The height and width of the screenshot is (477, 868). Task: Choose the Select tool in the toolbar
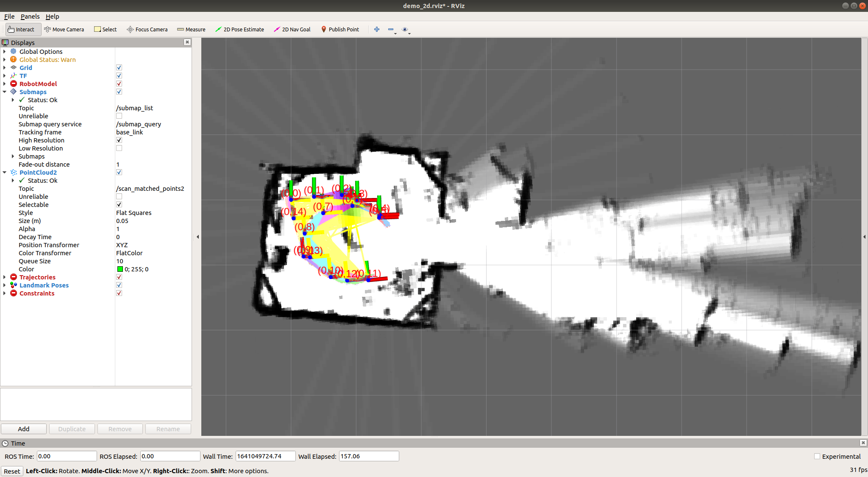(x=105, y=29)
